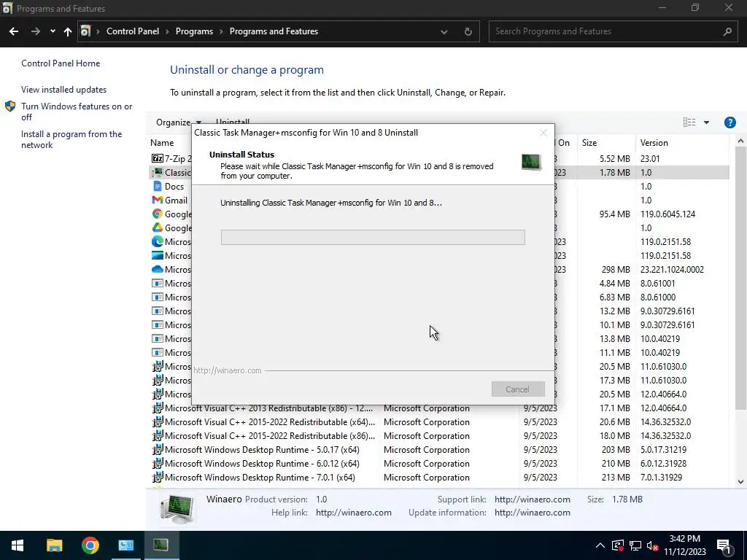The height and width of the screenshot is (560, 747).
Task: Click version 119.0.6045.124 cell
Action: click(667, 214)
